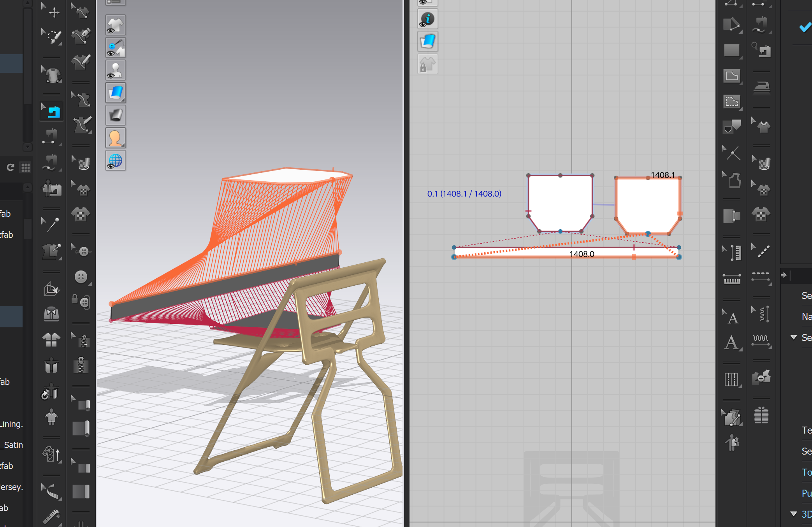Toggle Show Avatar visibility in 3D viewport
812x527 pixels.
click(x=116, y=70)
